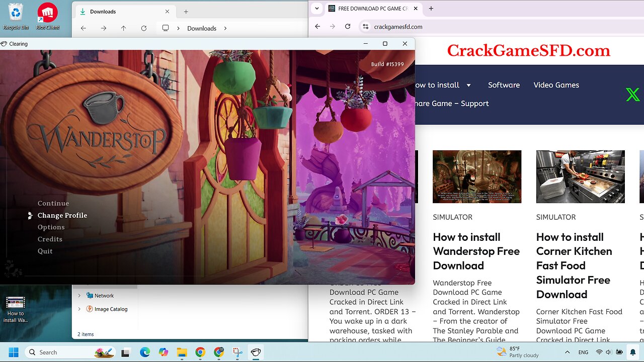
Task: Close the 'FREE DOWNLOAD PC GAME' Chrome tab
Action: (416, 9)
